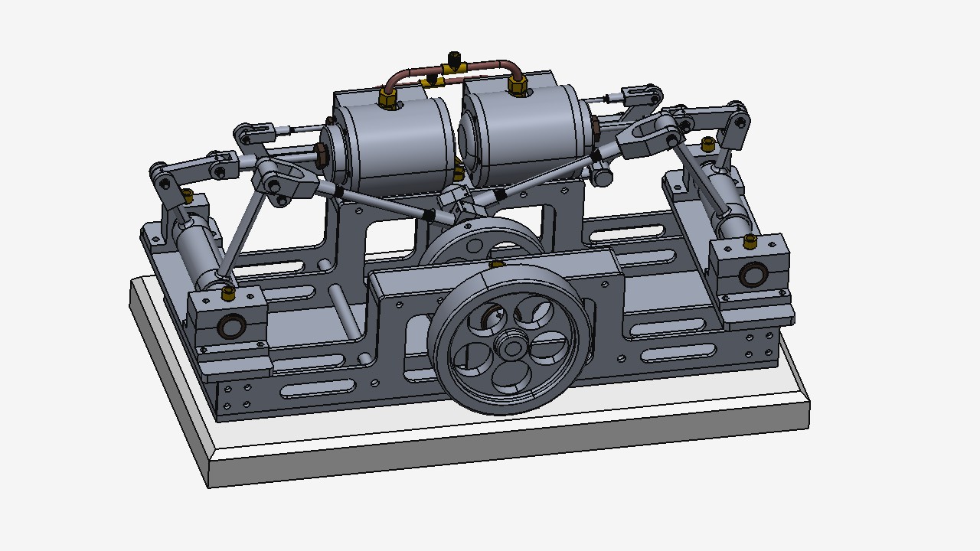Image resolution: width=980 pixels, height=551 pixels.
Task: Pick the brass T-fitting on the copper pipe
Action: (453, 68)
